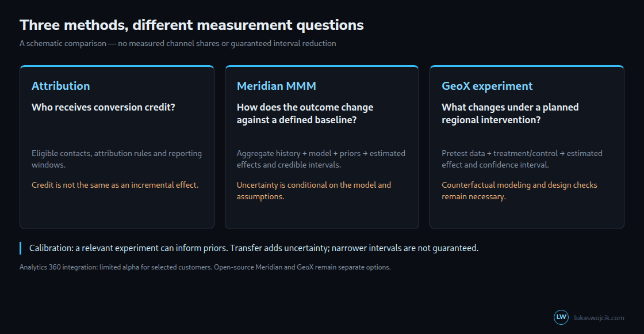Click the Calibration callout sentence
This screenshot has width=644, height=334.
click(x=254, y=248)
